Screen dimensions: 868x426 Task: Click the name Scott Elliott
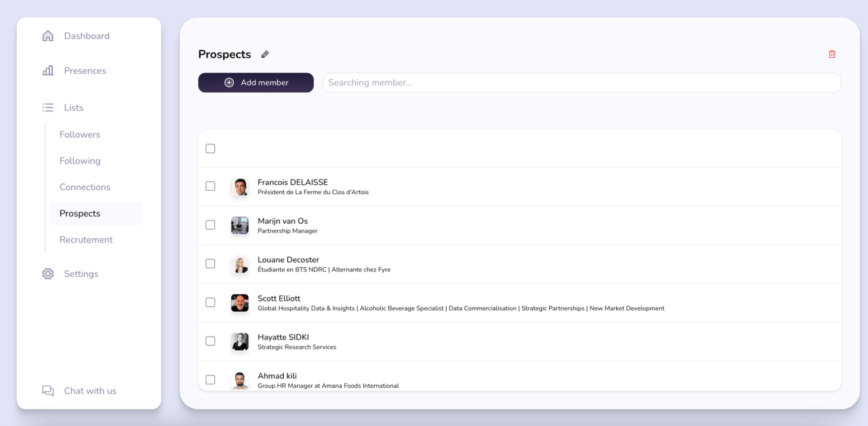pyautogui.click(x=279, y=298)
